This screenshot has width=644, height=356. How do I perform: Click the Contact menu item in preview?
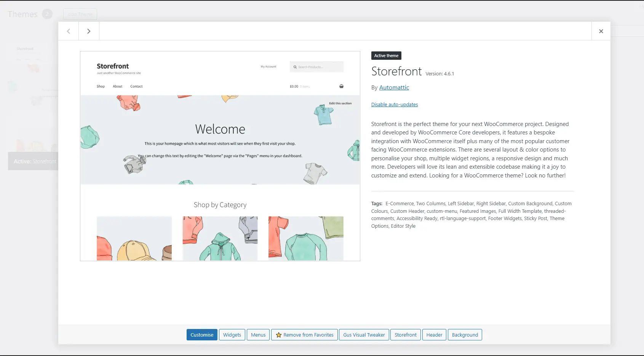pos(136,86)
